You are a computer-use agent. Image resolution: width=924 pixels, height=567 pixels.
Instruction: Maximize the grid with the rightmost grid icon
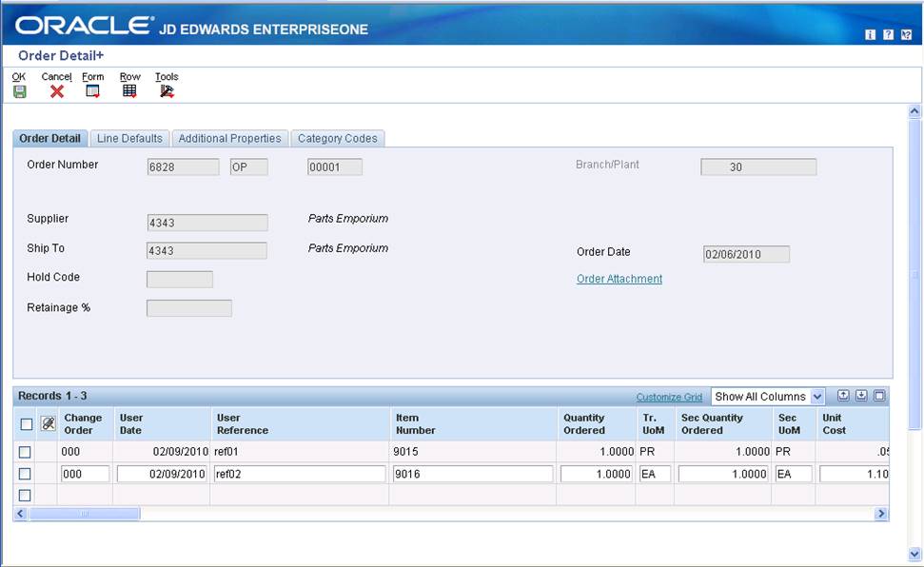879,396
